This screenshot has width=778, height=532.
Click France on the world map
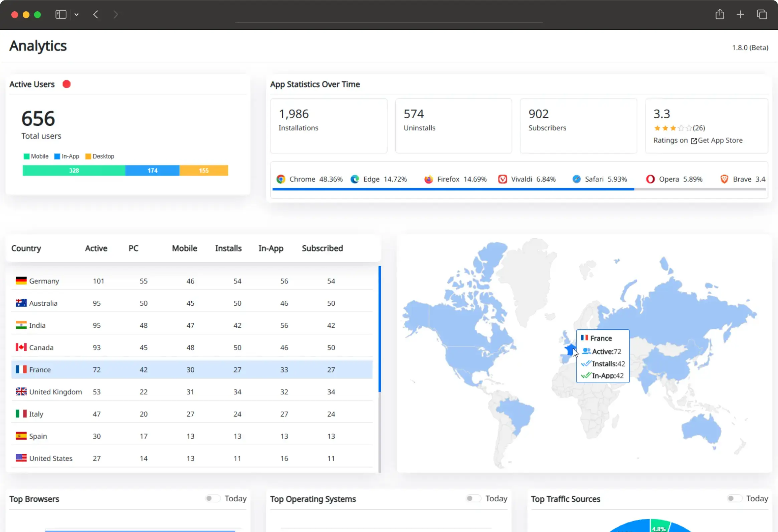[x=570, y=350]
